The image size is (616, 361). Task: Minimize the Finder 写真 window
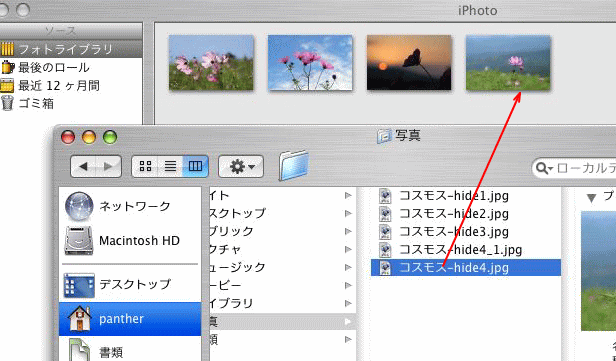tap(89, 137)
